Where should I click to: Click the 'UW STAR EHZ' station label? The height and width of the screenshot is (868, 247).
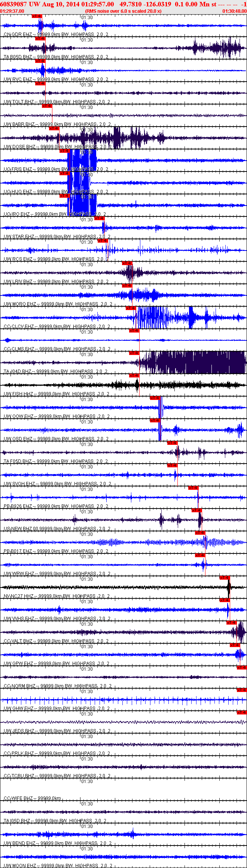(x=19, y=237)
